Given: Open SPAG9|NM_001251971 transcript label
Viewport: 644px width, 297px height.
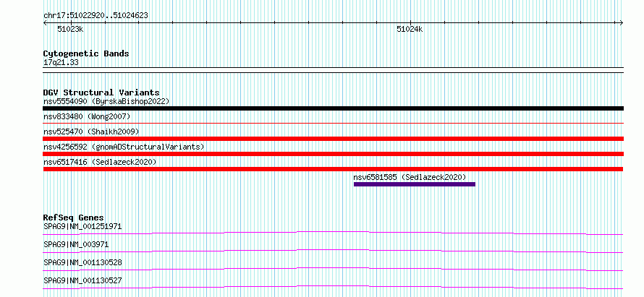Looking at the screenshot, I should (82, 226).
